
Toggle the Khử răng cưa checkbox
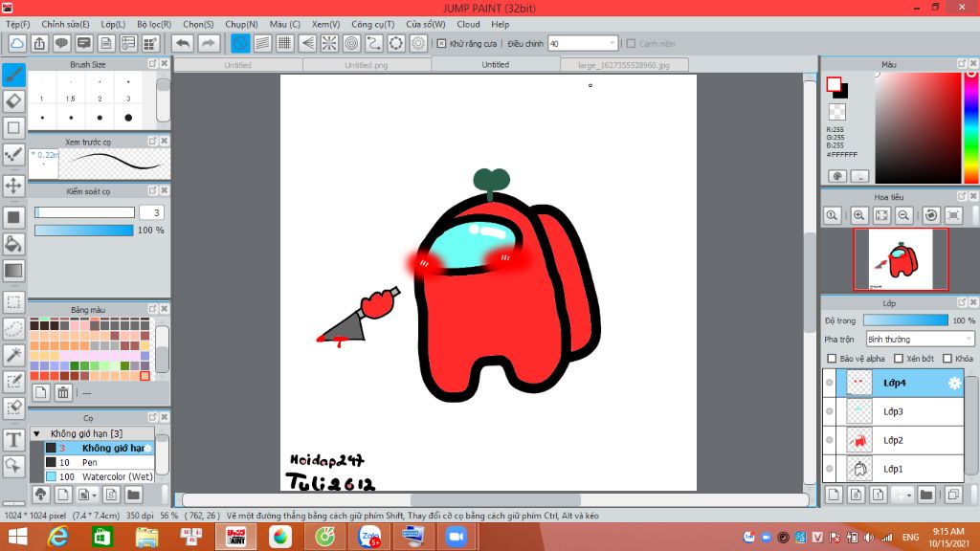(441, 44)
